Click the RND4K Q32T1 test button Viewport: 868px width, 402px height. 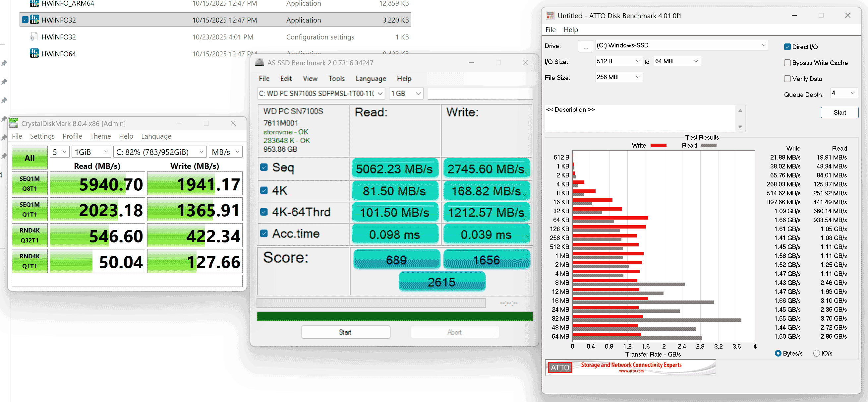[29, 235]
